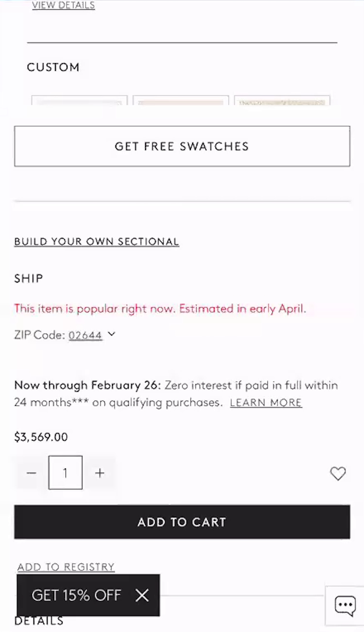Select the third custom fabric swatch
364x632 pixels.
tap(282, 100)
